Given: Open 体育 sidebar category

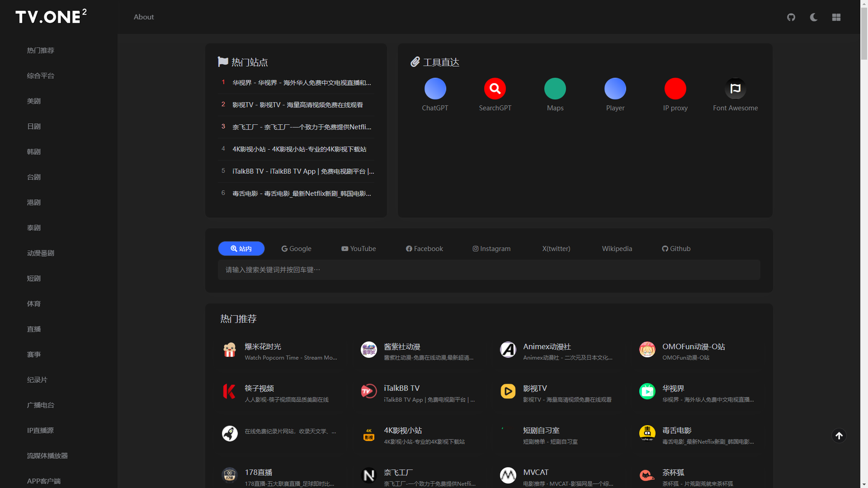Looking at the screenshot, I should [34, 304].
